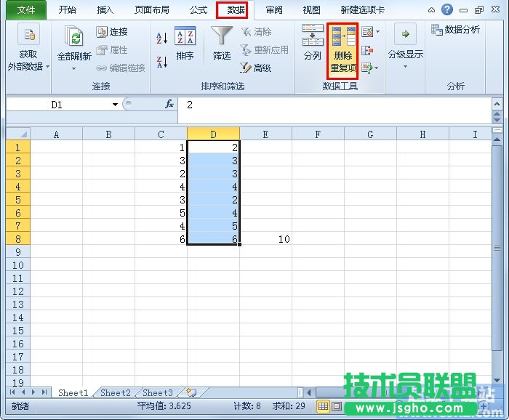
Task: Switch to Normal view in status bar
Action: pyautogui.click(x=323, y=405)
